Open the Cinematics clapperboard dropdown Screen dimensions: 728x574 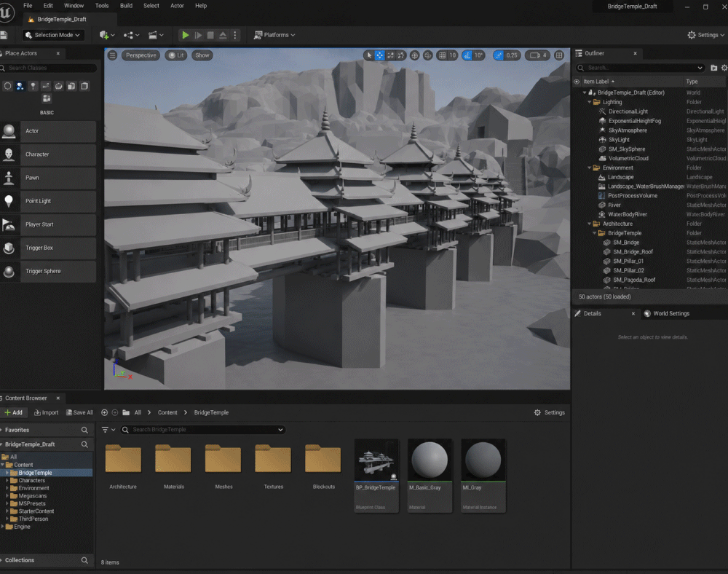click(x=156, y=35)
